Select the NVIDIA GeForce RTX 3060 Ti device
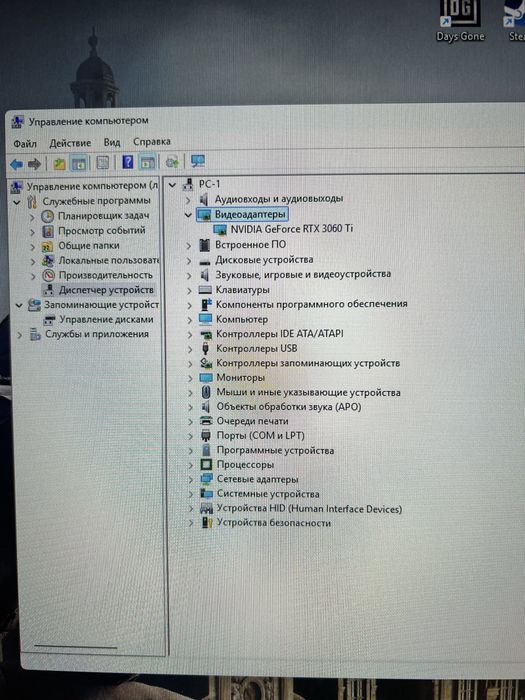This screenshot has width=525, height=700. 292,229
